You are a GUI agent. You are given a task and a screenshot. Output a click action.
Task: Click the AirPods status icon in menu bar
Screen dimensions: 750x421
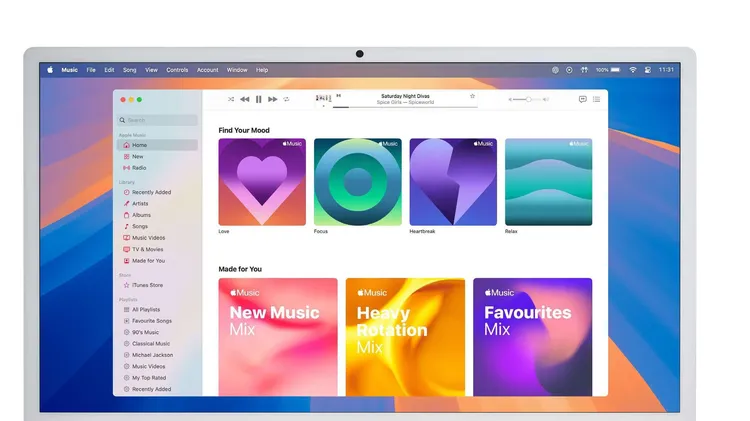584,70
